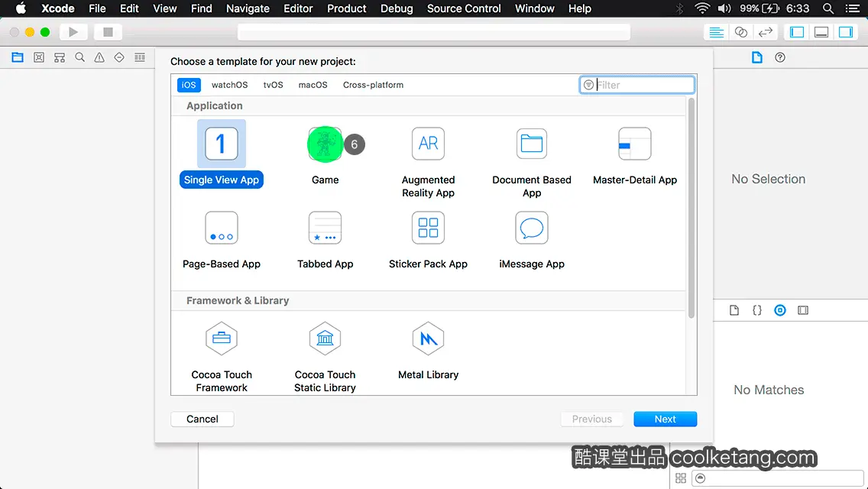The image size is (868, 489).
Task: Select the iMessage App template
Action: [532, 239]
